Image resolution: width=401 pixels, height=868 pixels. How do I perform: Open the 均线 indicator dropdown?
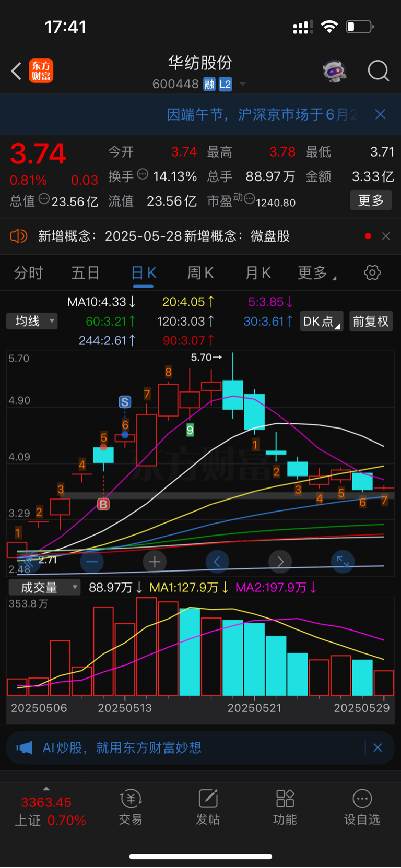32,322
